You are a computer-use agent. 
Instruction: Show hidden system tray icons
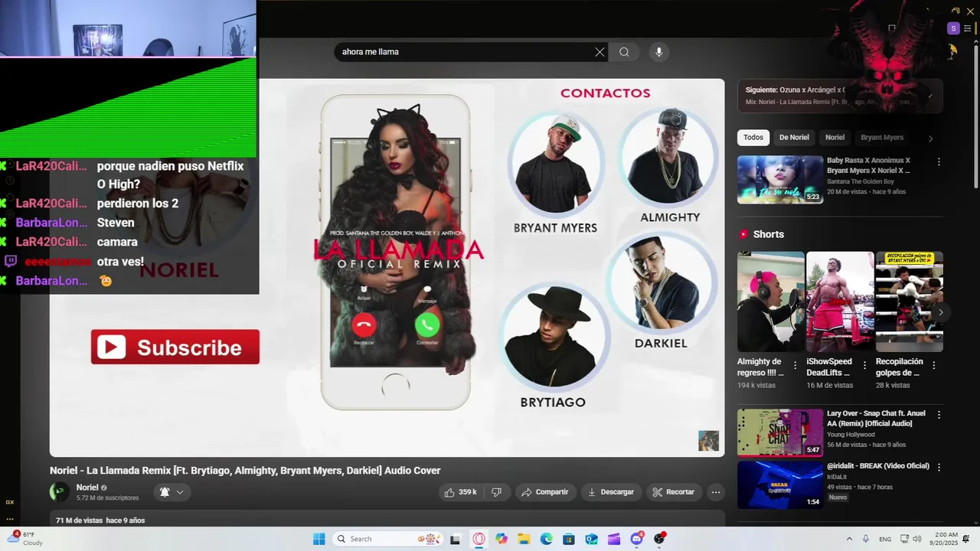tap(849, 539)
